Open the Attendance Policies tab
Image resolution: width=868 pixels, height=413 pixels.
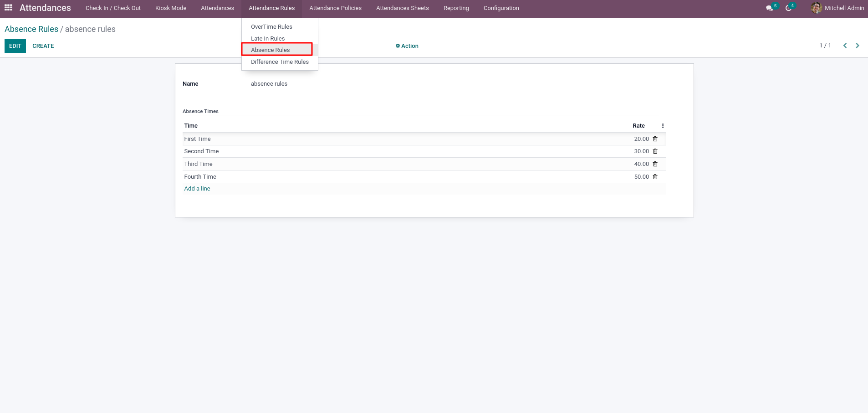pyautogui.click(x=335, y=8)
